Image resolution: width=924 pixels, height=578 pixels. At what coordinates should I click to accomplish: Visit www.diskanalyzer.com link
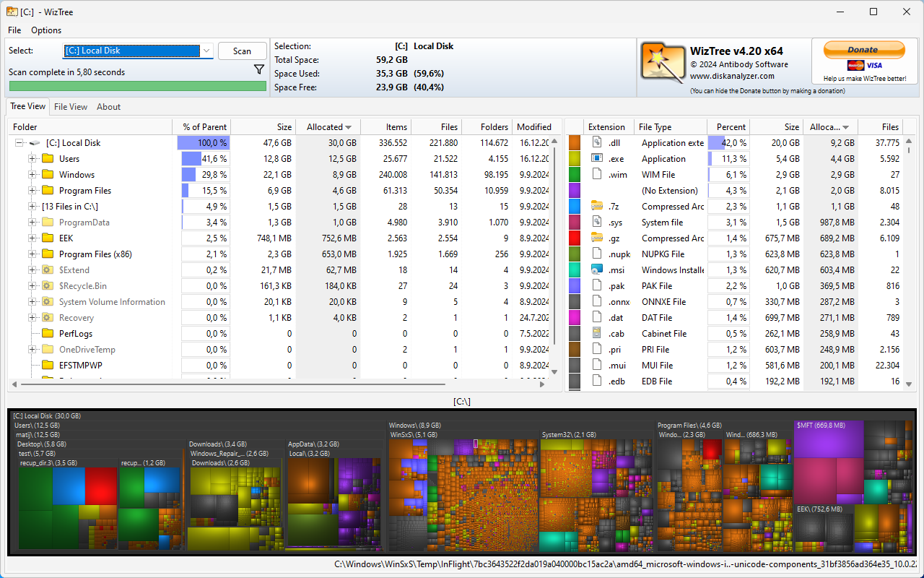tap(732, 76)
